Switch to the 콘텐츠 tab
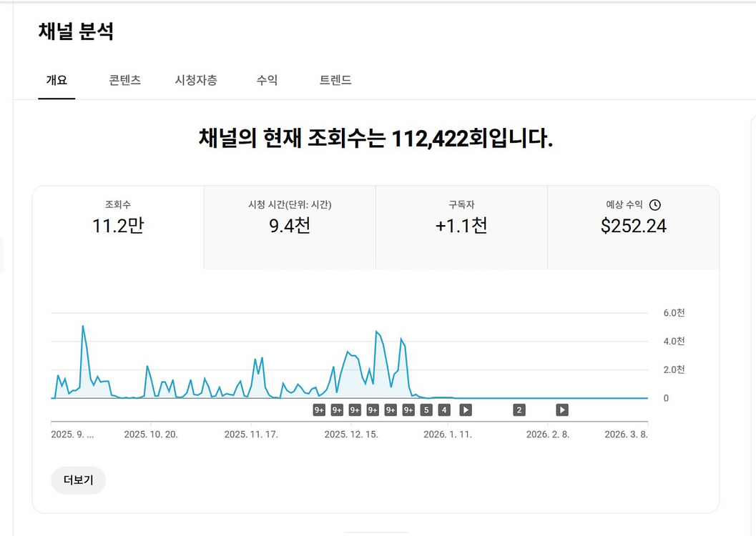756x536 pixels. (124, 80)
